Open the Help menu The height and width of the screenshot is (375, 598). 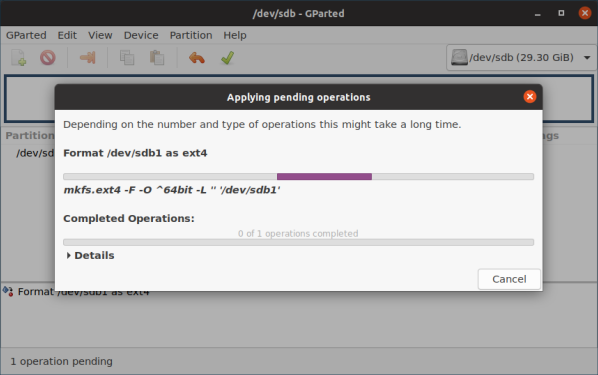click(x=235, y=35)
